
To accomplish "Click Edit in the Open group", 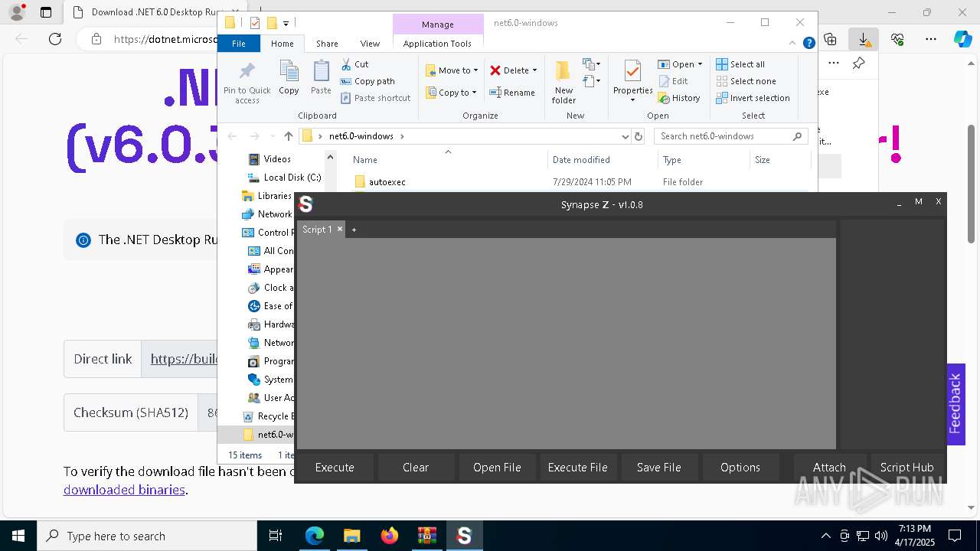I will [x=672, y=81].
